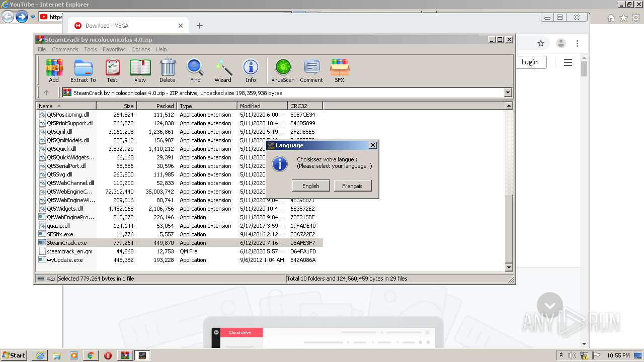
Task: Open the File menu in WinRAR
Action: [x=42, y=49]
